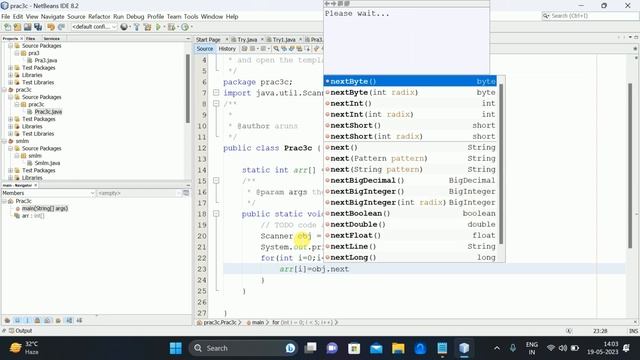Image resolution: width=640 pixels, height=360 pixels.
Task: Click the editor toolbar Find Selection magnifier icon
Action: tap(276, 49)
